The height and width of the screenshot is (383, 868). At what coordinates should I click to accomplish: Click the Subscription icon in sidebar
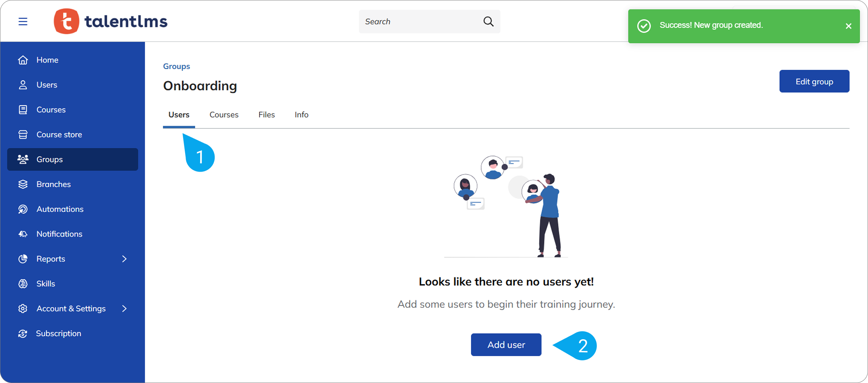pyautogui.click(x=23, y=334)
